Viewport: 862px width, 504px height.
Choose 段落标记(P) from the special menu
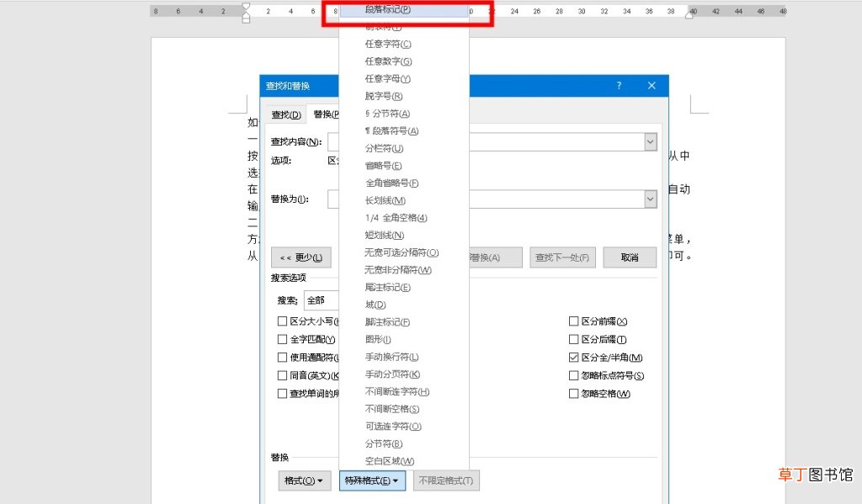[x=404, y=9]
